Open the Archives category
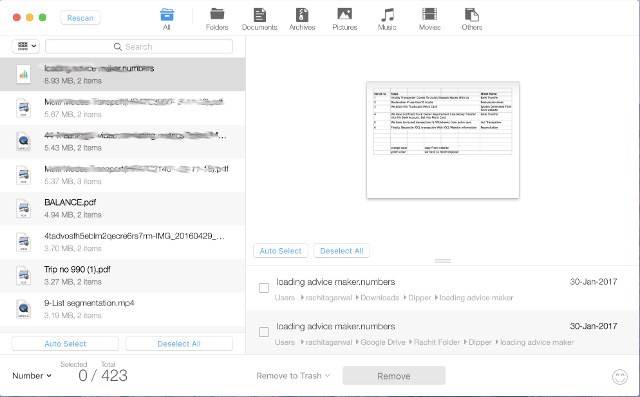Image resolution: width=640 pixels, height=397 pixels. click(x=302, y=15)
